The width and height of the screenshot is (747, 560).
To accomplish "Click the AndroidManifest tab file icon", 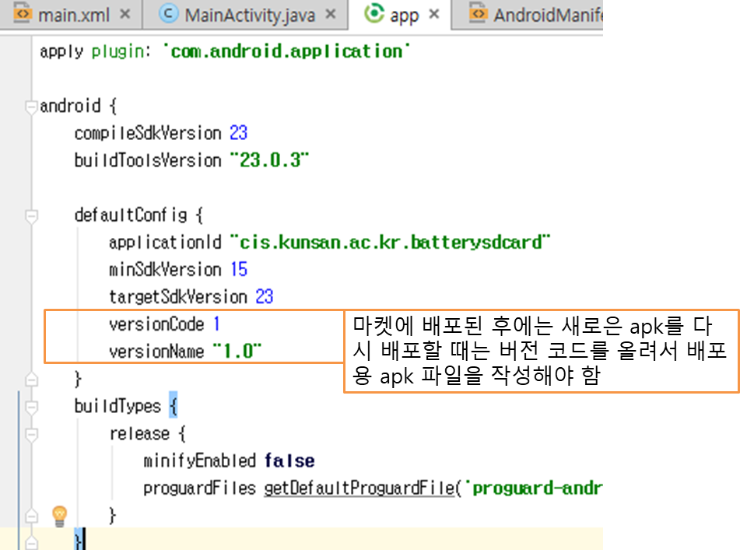I will (x=478, y=14).
